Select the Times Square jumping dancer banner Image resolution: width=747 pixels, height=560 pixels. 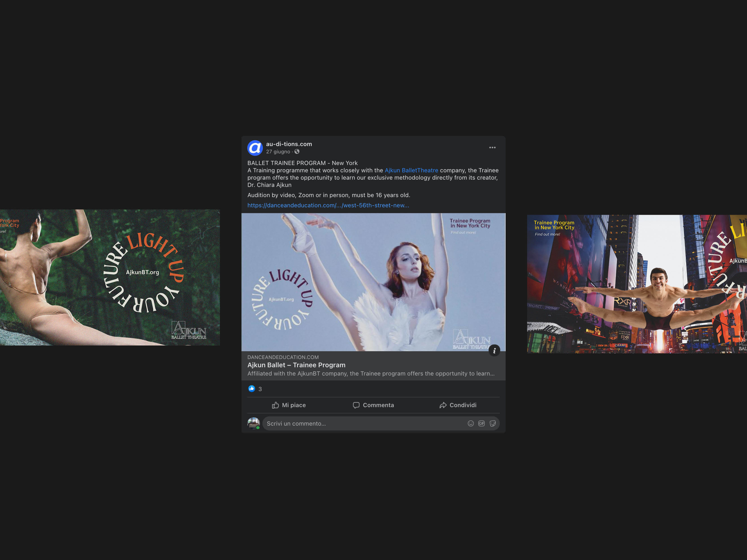pyautogui.click(x=637, y=284)
